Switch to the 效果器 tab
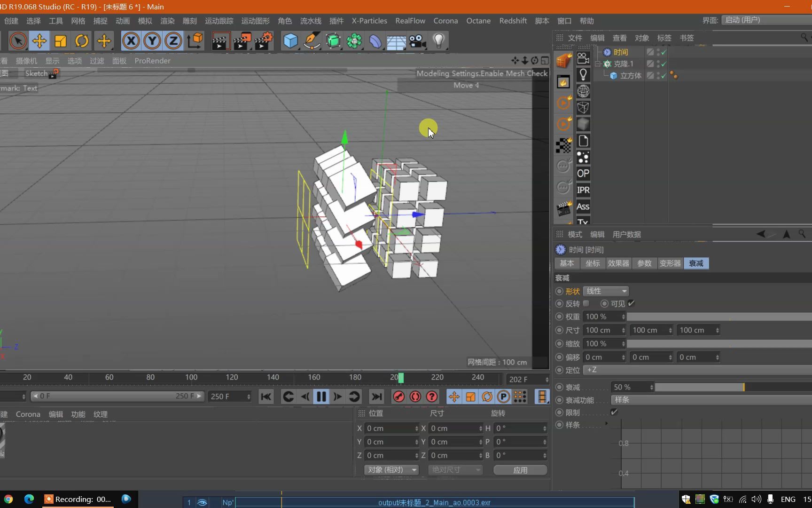 click(x=618, y=263)
